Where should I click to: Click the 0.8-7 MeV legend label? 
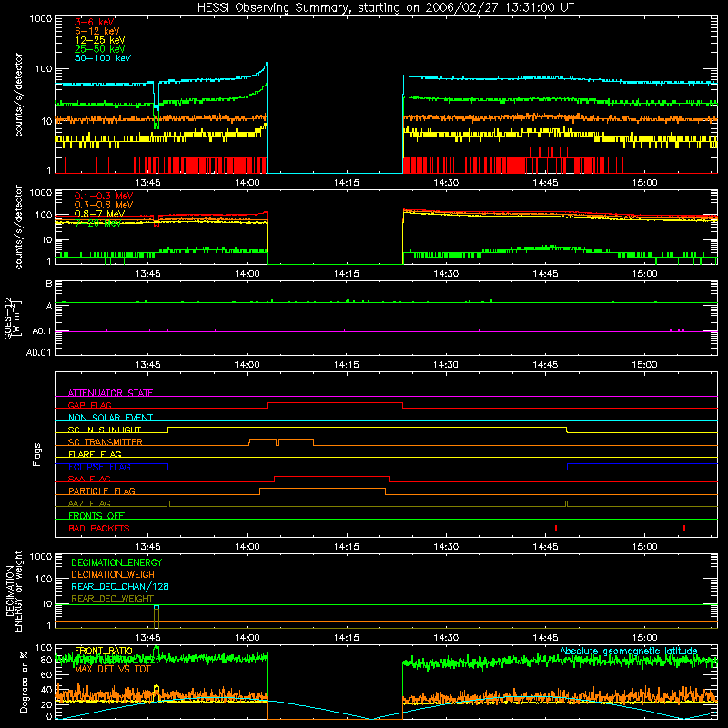99,214
